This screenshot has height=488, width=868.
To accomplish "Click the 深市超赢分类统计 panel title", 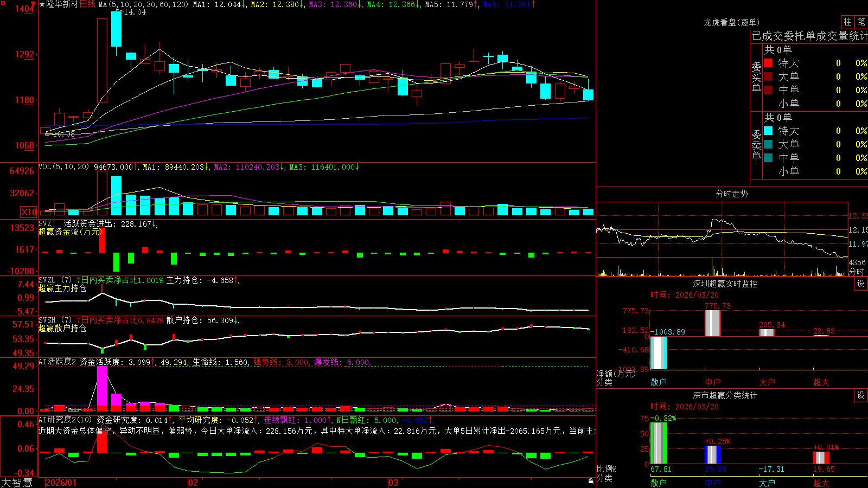I will click(725, 395).
